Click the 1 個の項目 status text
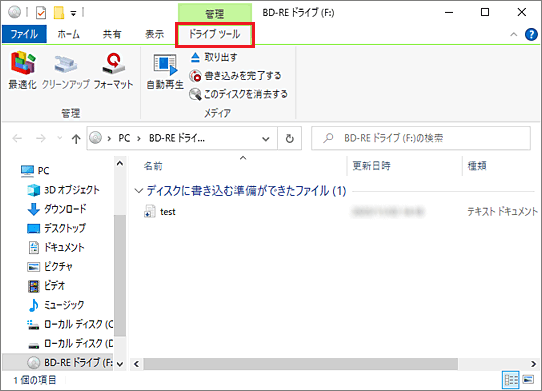Screen dimensions: 542x391 coord(35,380)
